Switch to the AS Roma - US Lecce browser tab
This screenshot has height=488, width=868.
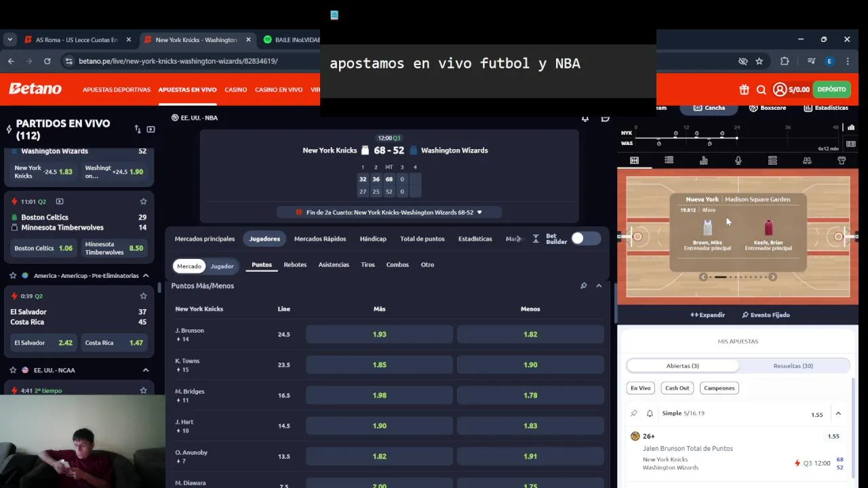[x=77, y=40]
